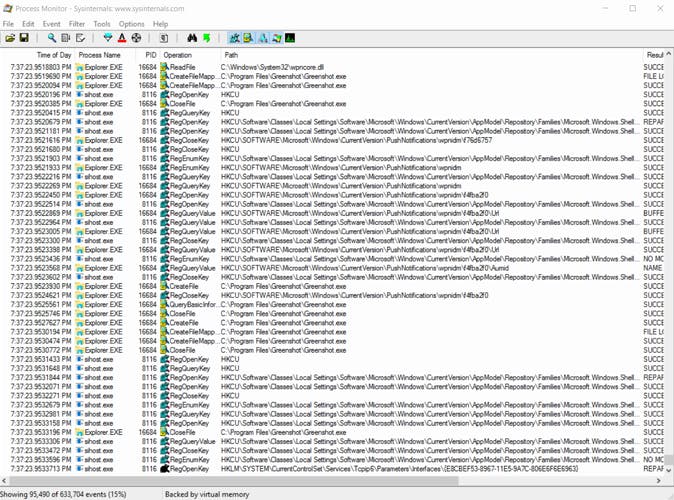The width and height of the screenshot is (674, 500).
Task: Select the 7:37:23.9533196 PM CloseFile row
Action: tap(332, 432)
